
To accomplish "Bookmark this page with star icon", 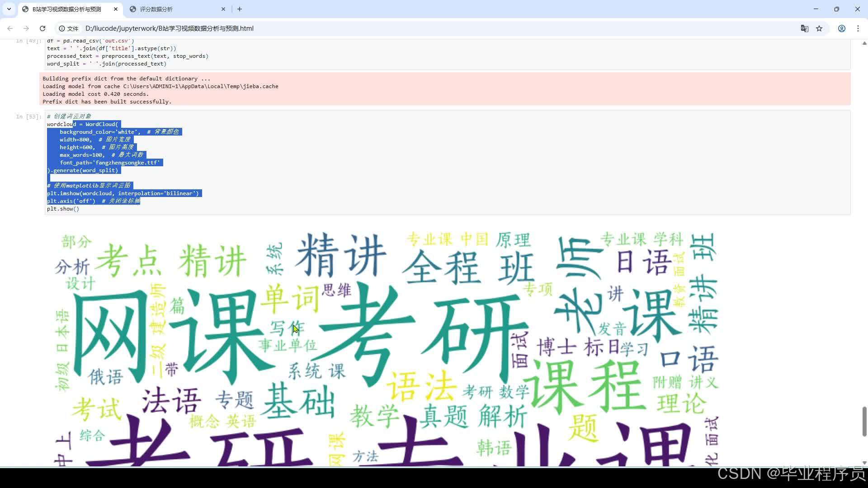I will (x=819, y=28).
